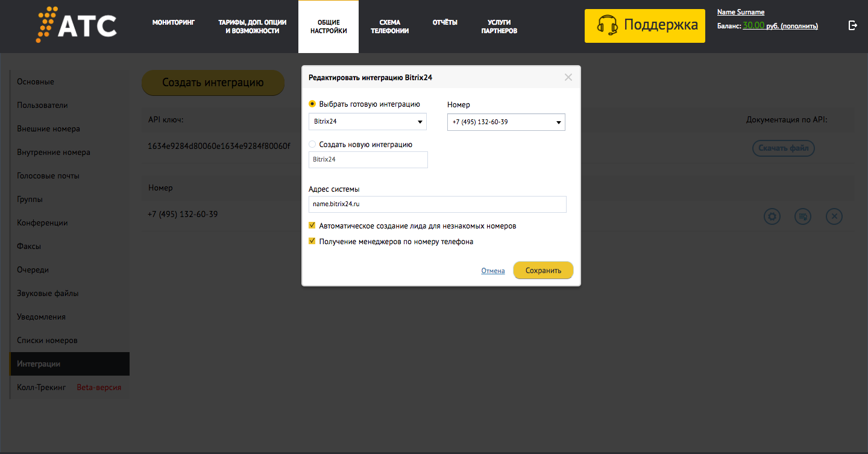
Task: Open Уведомления in the sidebar
Action: (x=70, y=317)
